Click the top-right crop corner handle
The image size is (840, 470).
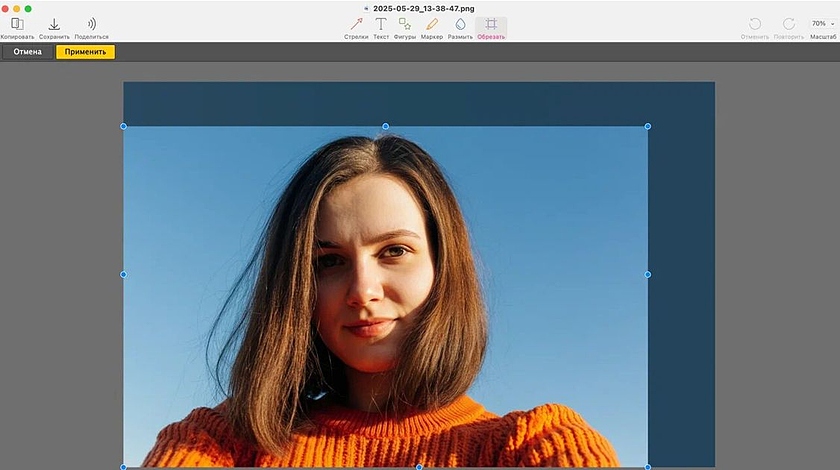tap(648, 126)
